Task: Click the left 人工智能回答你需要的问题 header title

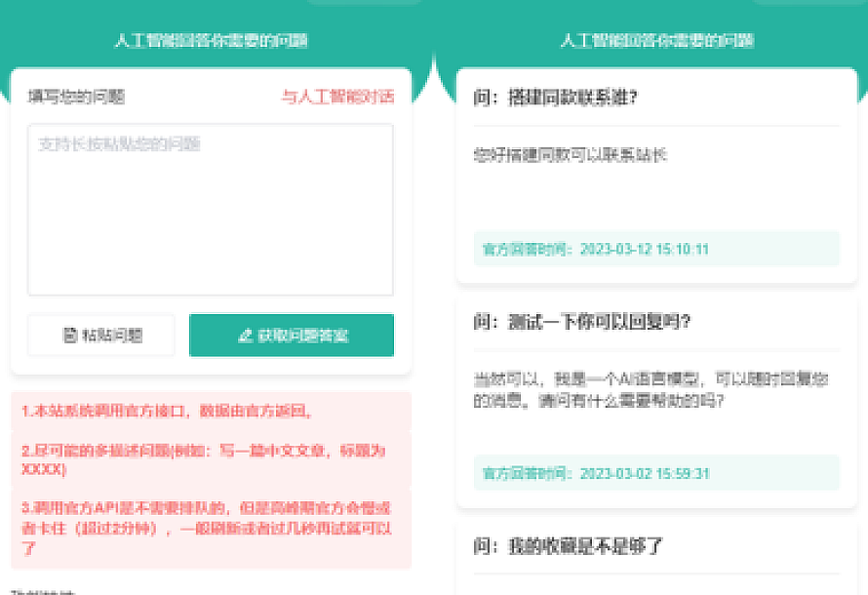Action: (x=211, y=41)
